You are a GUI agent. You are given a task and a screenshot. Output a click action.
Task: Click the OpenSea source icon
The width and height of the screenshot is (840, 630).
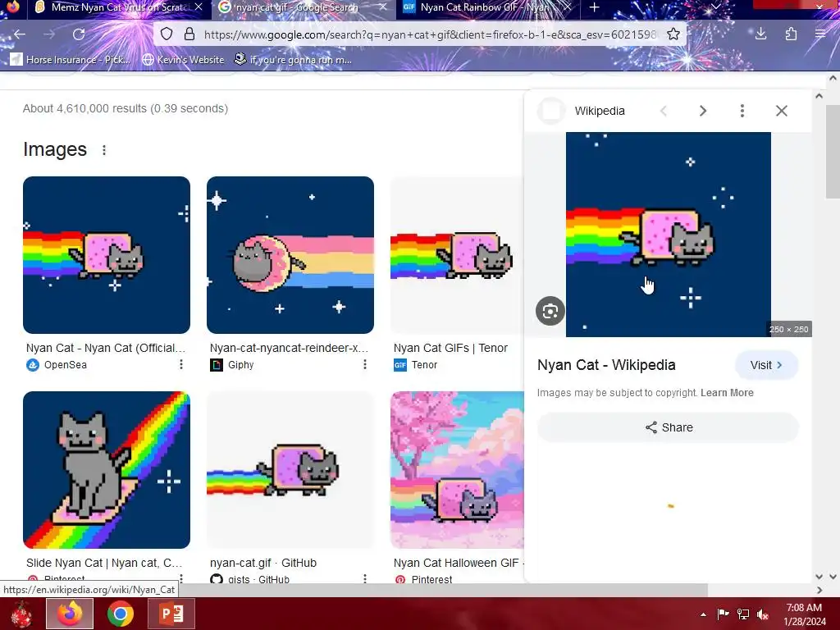33,365
